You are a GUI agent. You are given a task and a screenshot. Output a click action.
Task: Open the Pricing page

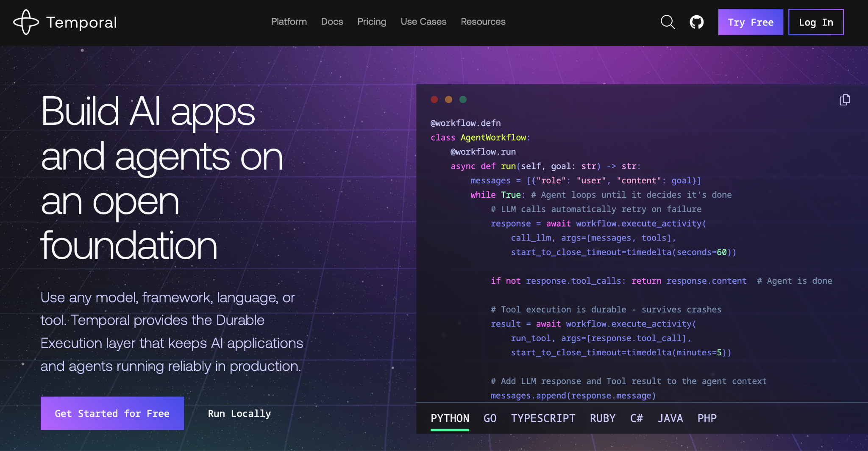(372, 22)
